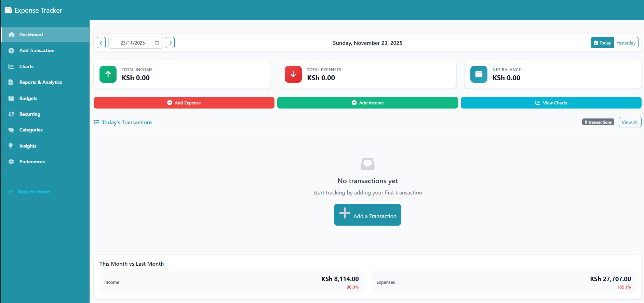Click the View All transactions button
Screen dimensions: 644x303
click(x=630, y=122)
